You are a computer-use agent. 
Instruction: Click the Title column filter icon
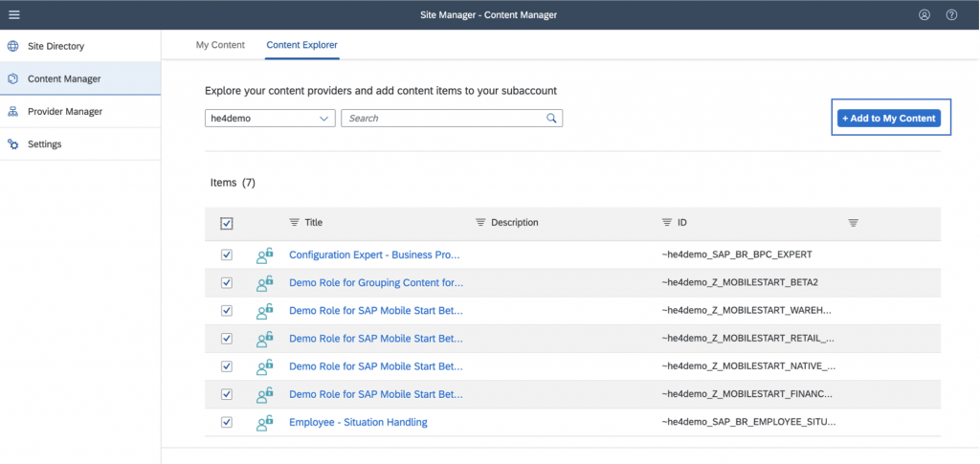295,222
